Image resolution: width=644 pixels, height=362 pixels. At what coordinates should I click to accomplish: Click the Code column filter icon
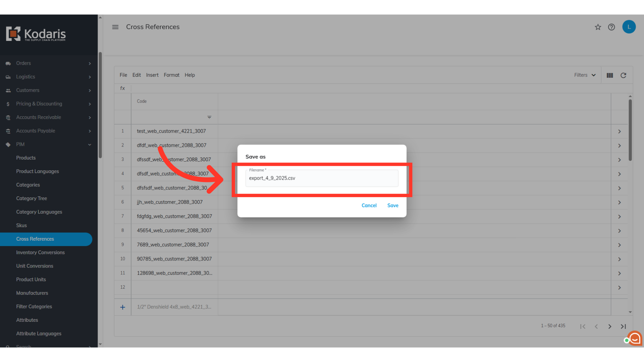click(209, 117)
